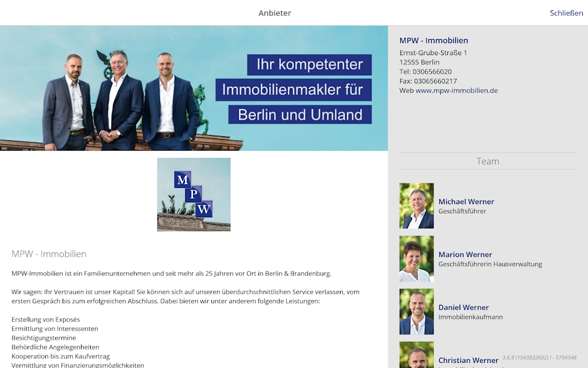Image resolution: width=588 pixels, height=368 pixels.
Task: Tap Marion Werner's portrait photo
Action: (x=417, y=259)
